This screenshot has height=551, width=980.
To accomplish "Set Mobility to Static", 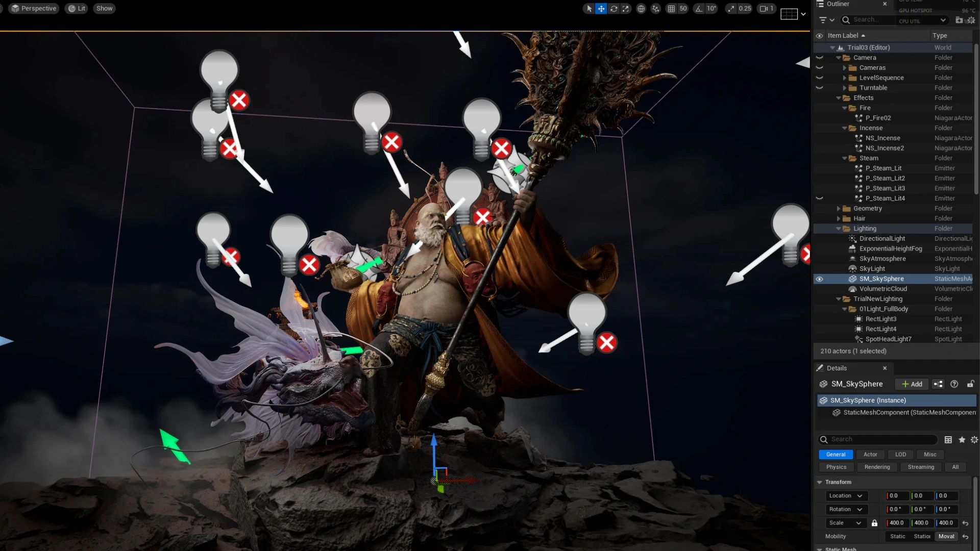I will 898,537.
